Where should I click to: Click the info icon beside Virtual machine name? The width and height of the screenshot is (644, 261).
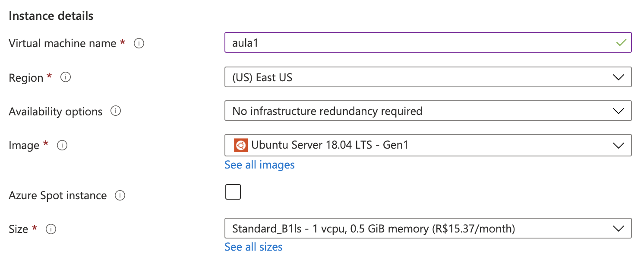click(x=139, y=44)
